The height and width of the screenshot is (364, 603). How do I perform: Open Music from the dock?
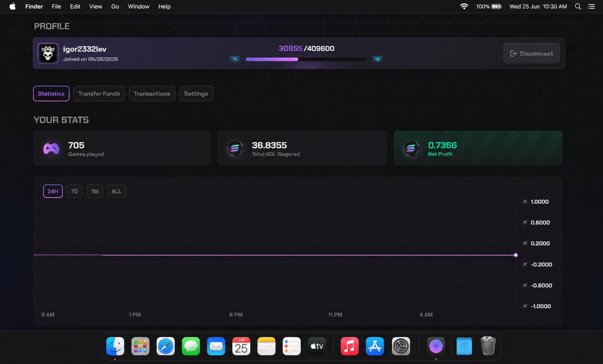[350, 346]
